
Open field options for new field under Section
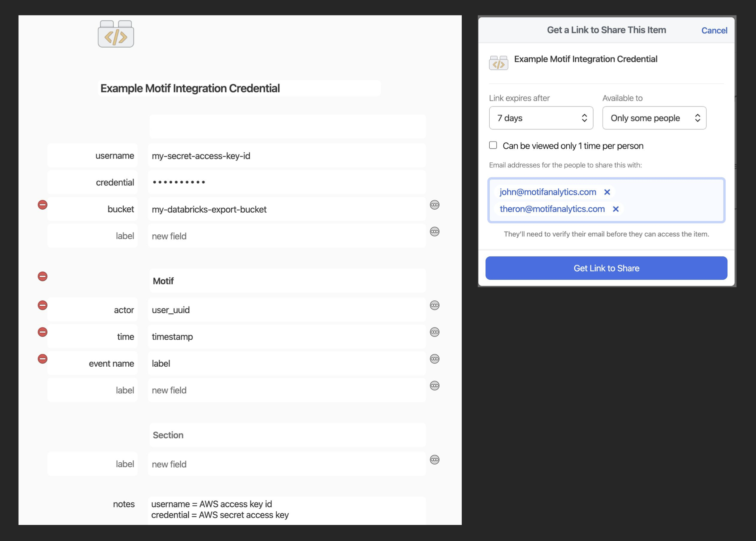point(434,460)
